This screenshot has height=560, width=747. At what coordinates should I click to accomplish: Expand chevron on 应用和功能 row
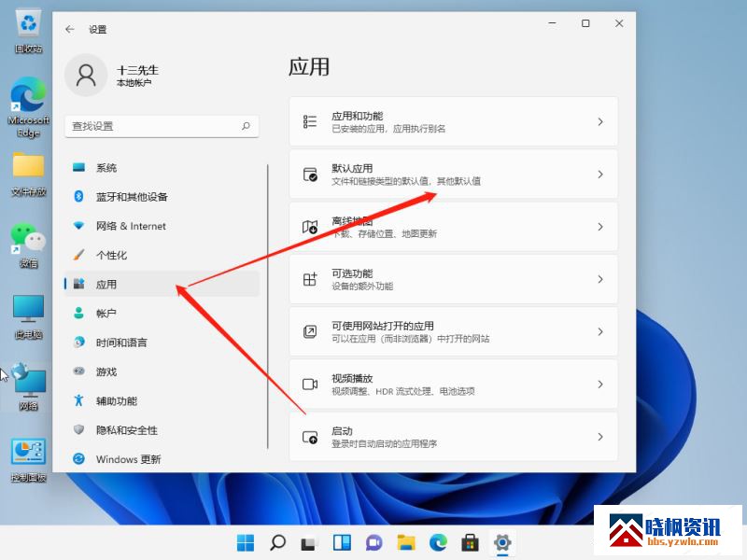tap(600, 122)
